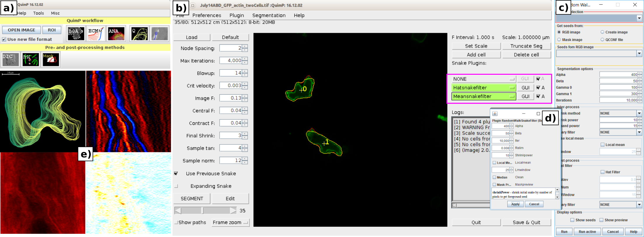Open the Frame zoom dropdown
The image size is (644, 237).
[x=230, y=222]
